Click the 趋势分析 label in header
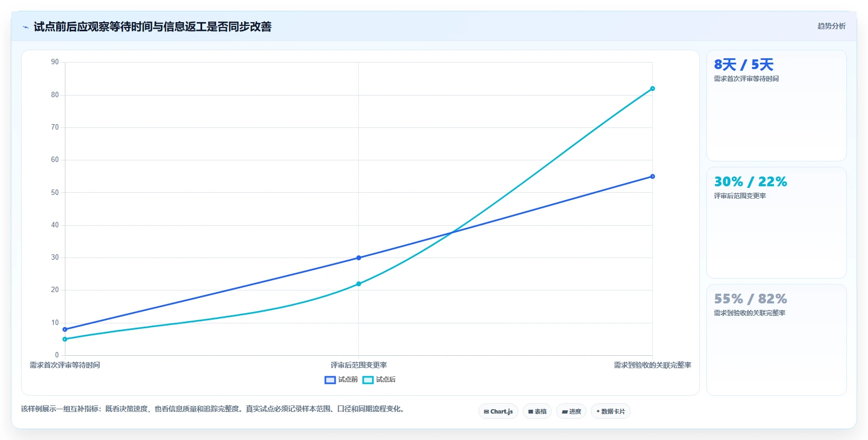The width and height of the screenshot is (868, 440). (831, 26)
